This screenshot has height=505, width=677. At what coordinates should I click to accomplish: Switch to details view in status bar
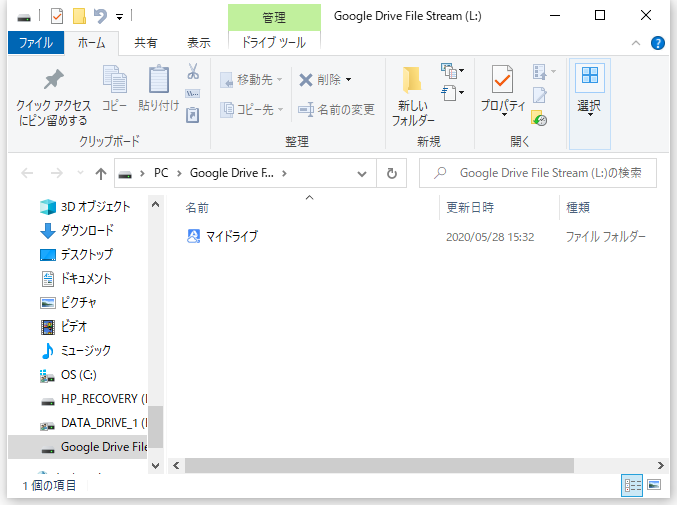(x=633, y=486)
